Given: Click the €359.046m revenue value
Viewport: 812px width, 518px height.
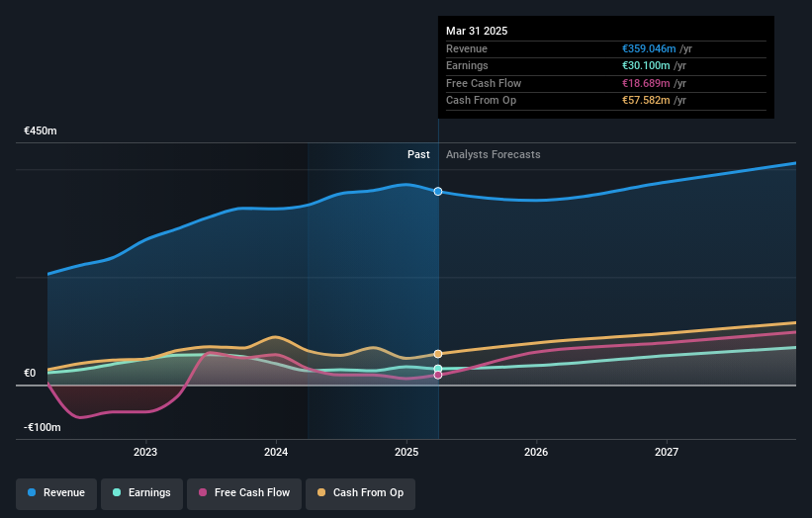Looking at the screenshot, I should (649, 48).
